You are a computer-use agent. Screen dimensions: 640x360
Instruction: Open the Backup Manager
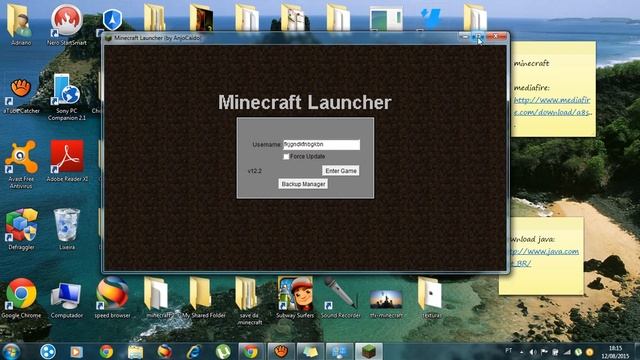click(x=303, y=184)
